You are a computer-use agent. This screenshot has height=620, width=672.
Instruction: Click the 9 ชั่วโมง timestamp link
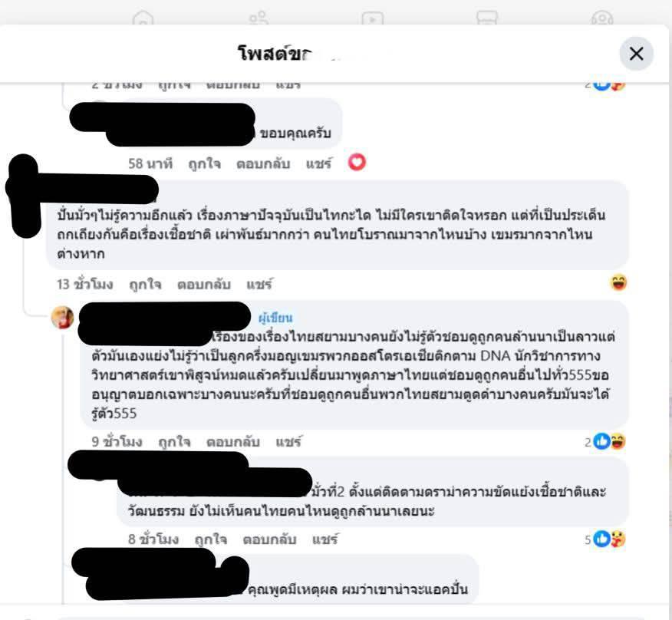pos(117,442)
